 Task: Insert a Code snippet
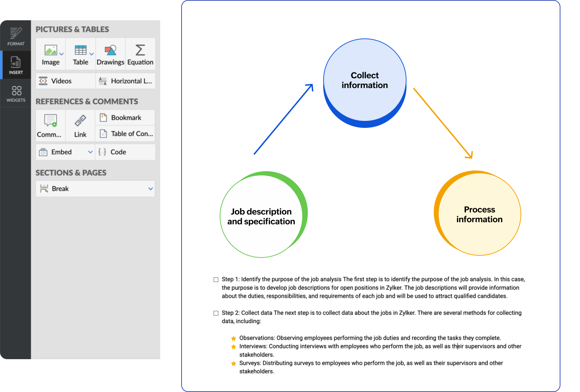pyautogui.click(x=118, y=152)
